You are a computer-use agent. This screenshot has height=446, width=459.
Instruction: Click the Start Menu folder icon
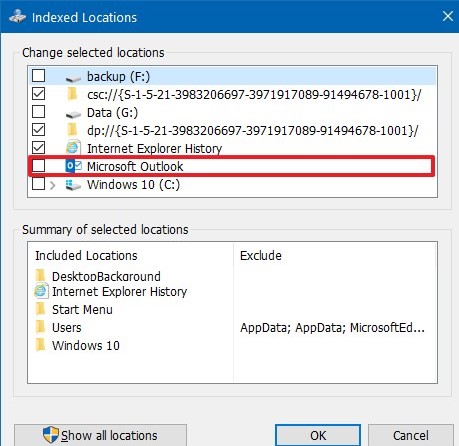pyautogui.click(x=40, y=309)
